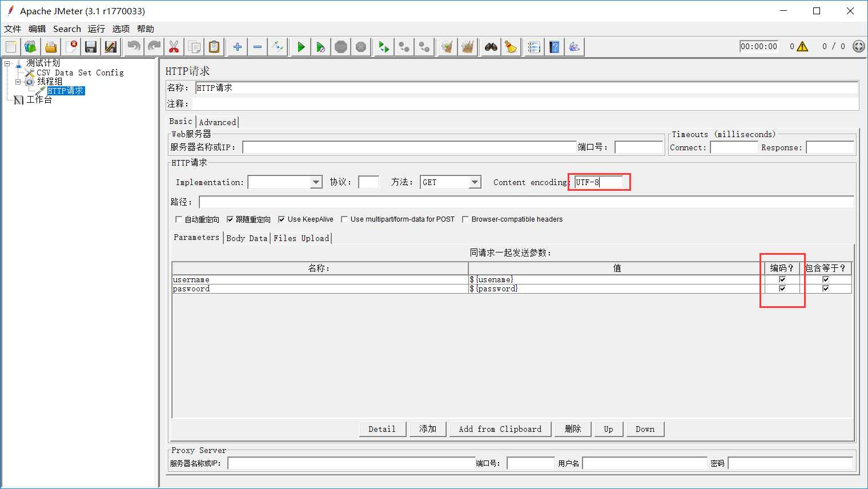Open the Function Helper list icon
The height and width of the screenshot is (489, 868).
pyautogui.click(x=535, y=47)
